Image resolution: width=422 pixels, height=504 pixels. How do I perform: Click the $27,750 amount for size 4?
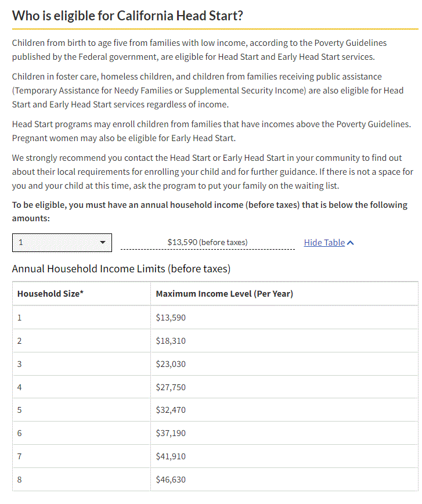(170, 387)
